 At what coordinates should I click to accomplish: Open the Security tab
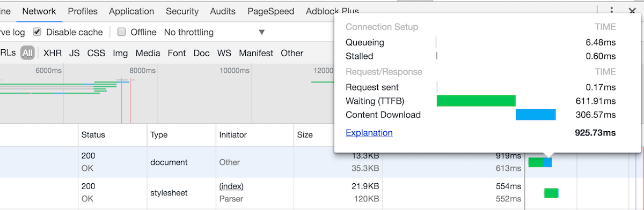[182, 11]
